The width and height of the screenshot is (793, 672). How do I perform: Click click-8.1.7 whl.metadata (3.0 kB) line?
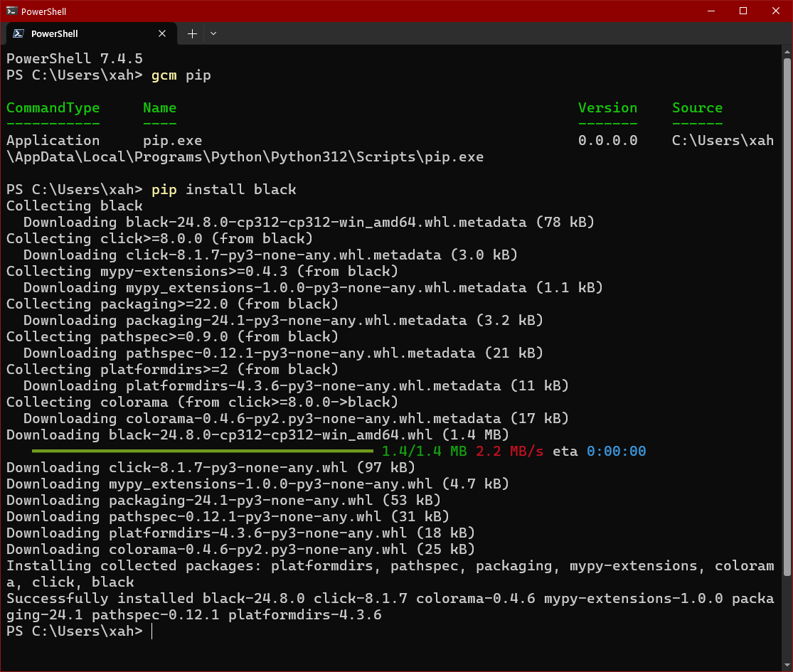(270, 255)
